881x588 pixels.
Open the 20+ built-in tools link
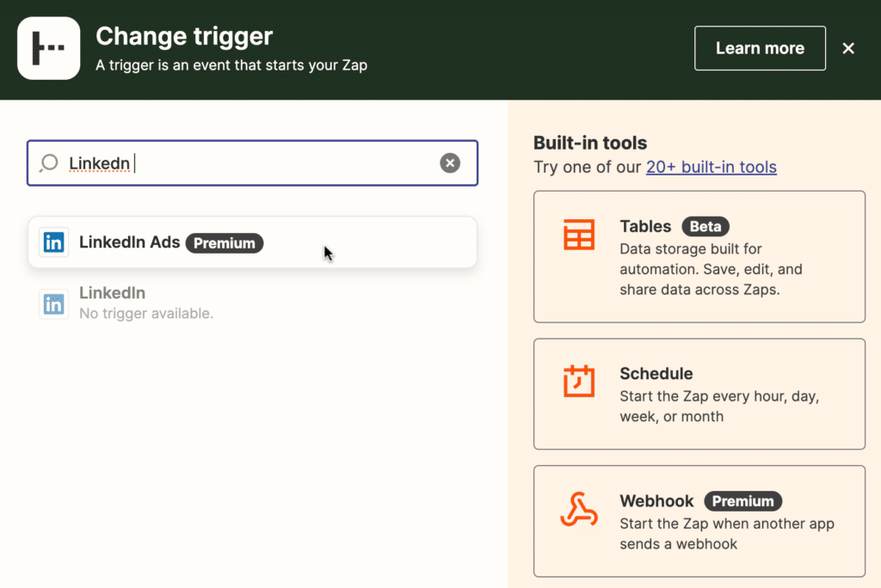[x=712, y=167]
